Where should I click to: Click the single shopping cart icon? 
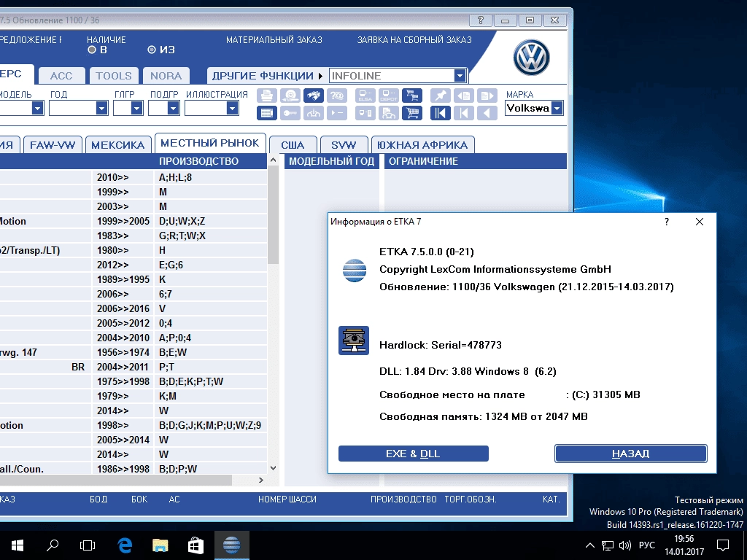[412, 113]
